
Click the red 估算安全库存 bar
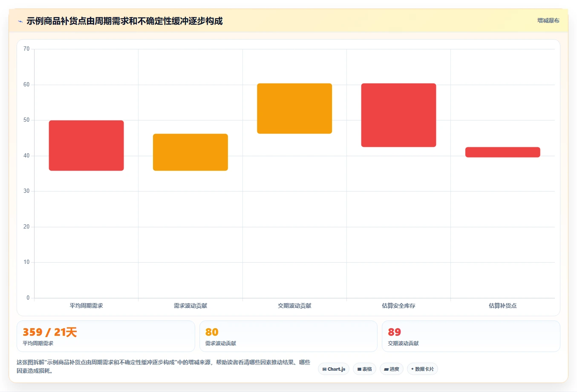point(398,115)
